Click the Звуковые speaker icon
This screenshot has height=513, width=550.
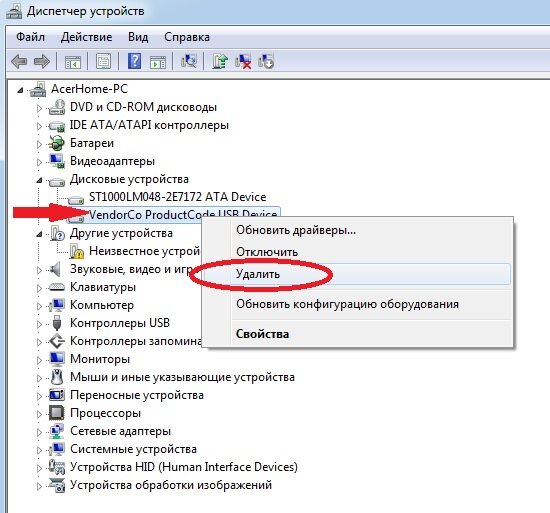[x=55, y=269]
